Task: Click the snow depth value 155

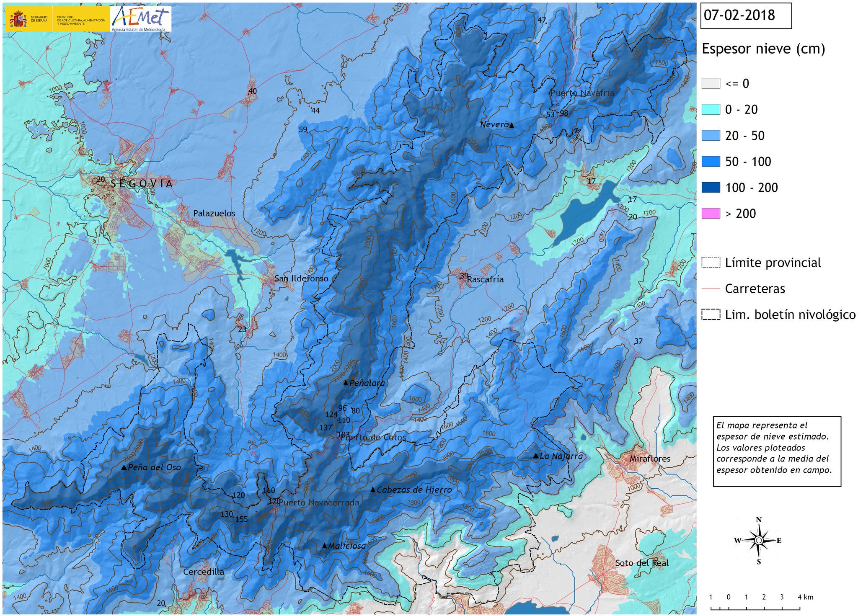Action: [242, 519]
